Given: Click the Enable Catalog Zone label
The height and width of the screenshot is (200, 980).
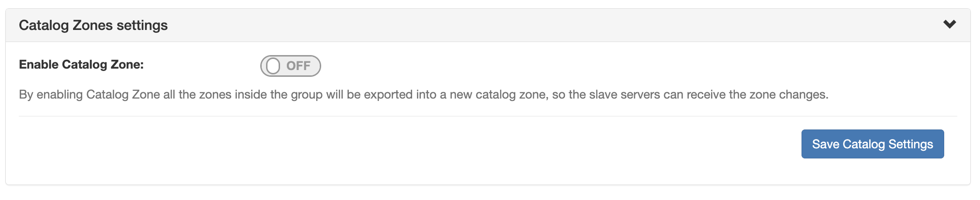Looking at the screenshot, I should (81, 65).
